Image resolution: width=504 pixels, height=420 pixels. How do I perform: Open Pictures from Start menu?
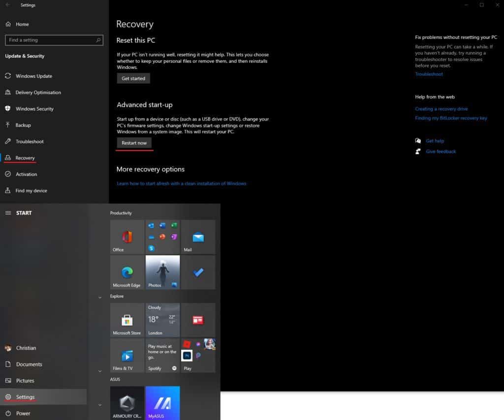pos(43,381)
